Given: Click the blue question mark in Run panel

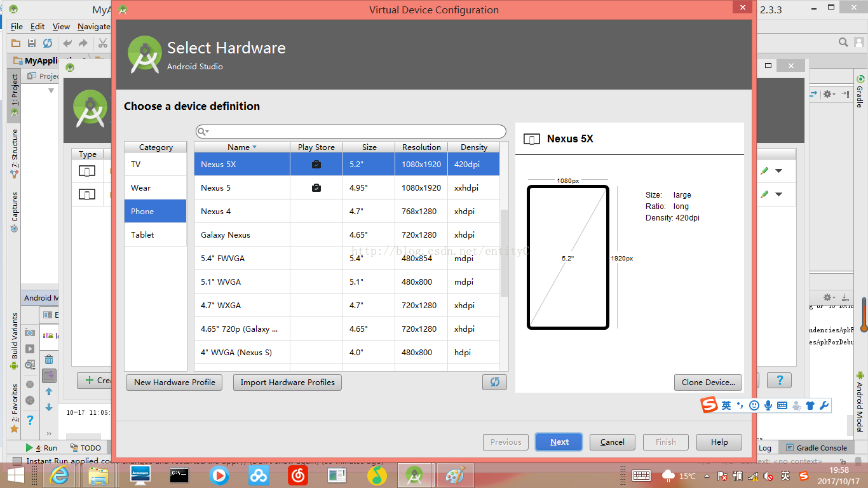Looking at the screenshot, I should point(30,420).
